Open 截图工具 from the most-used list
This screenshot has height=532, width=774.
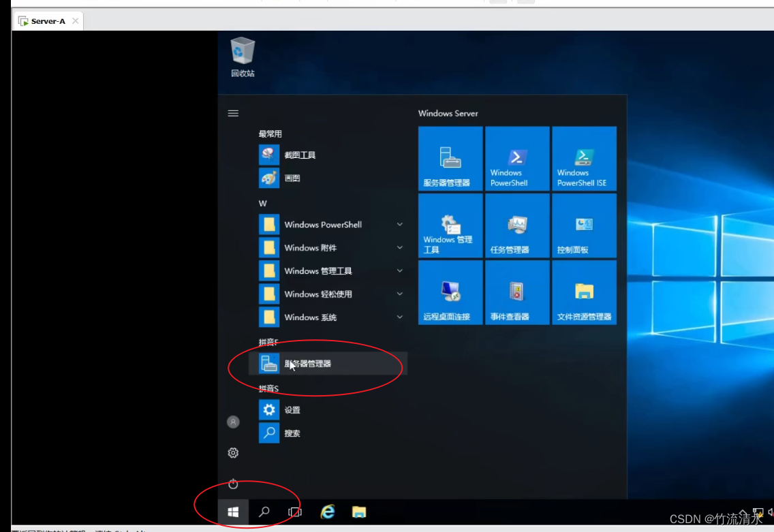click(328, 155)
